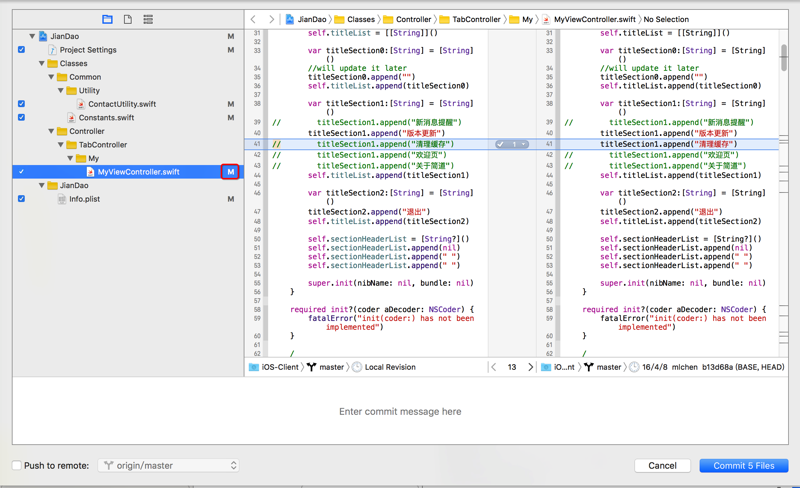This screenshot has width=800, height=488.
Task: Go back with left navigation arrow
Action: tap(254, 19)
